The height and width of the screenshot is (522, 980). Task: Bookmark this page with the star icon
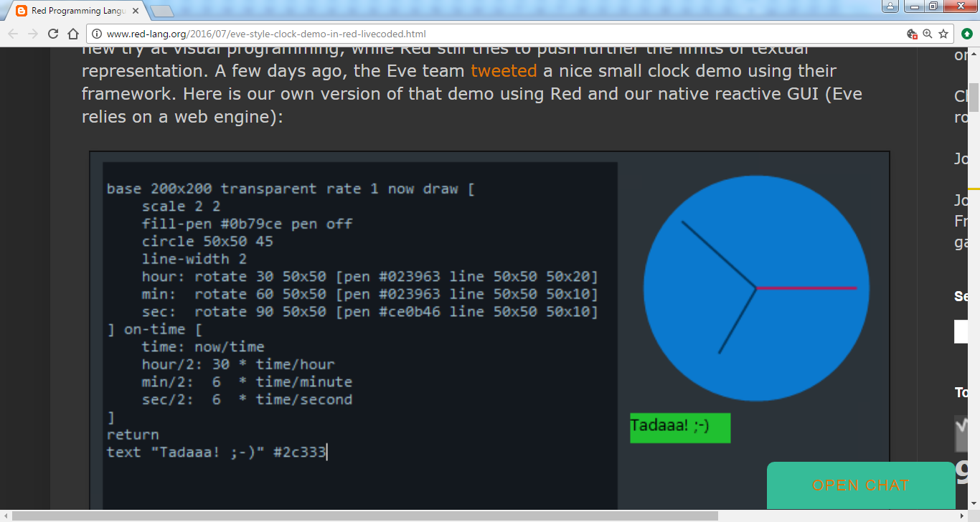tap(943, 34)
